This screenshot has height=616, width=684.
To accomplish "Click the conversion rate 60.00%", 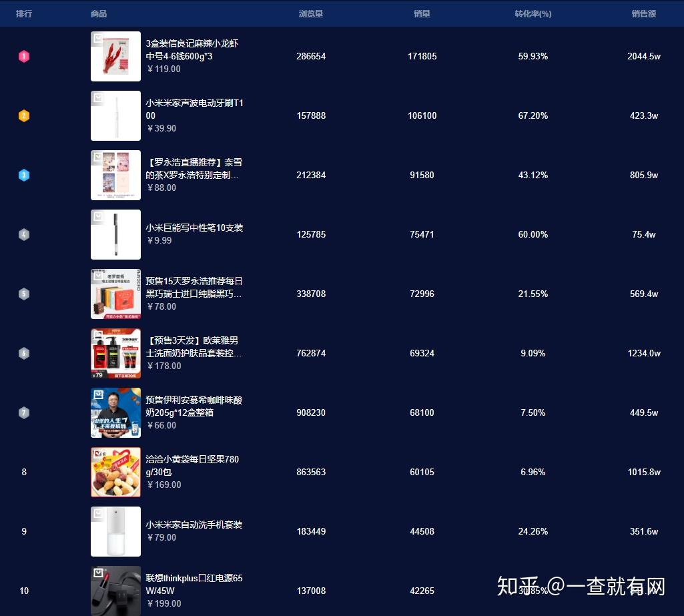I will [x=533, y=234].
